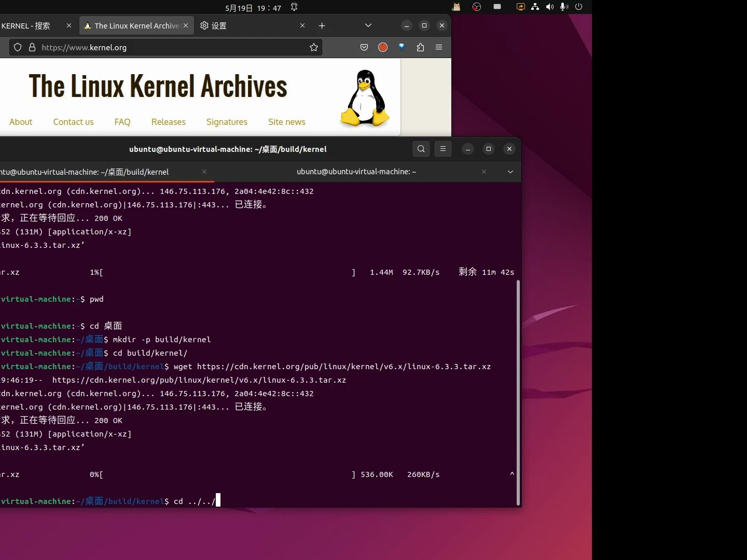Close the 设置 tab in Firefox
The image size is (747, 560).
[302, 25]
